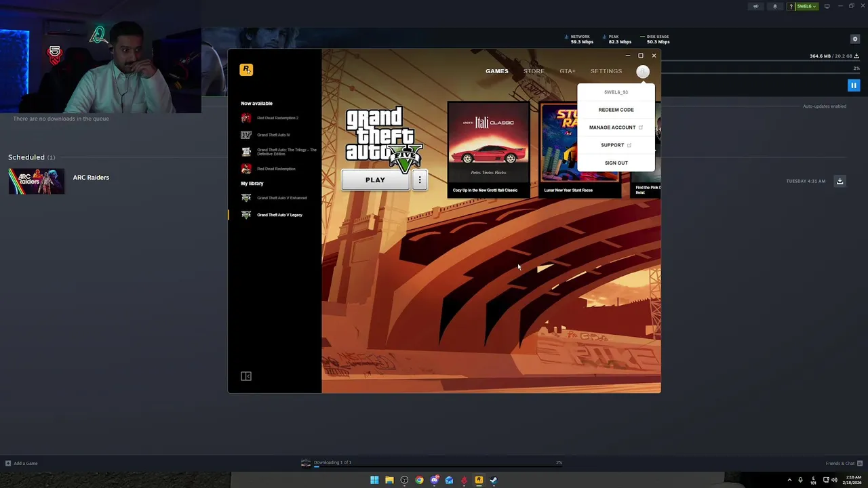Start ARC Raiders download via download icon
The image size is (868, 488).
[x=840, y=181]
